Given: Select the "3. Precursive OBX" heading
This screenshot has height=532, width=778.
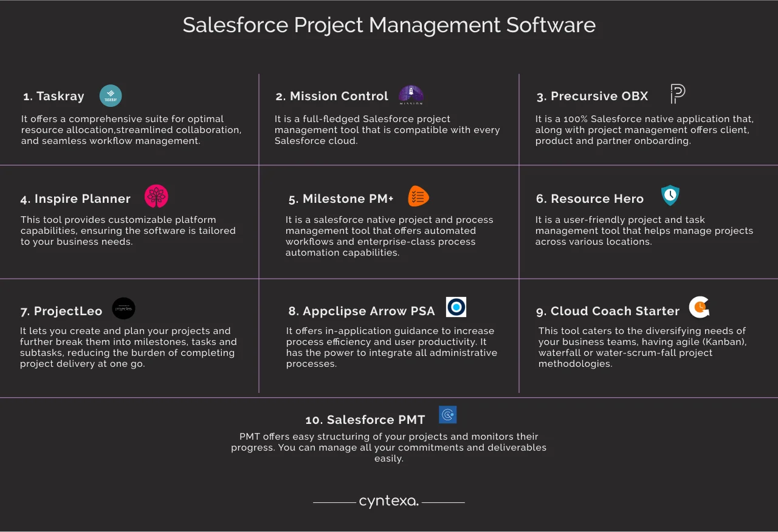Looking at the screenshot, I should (592, 96).
